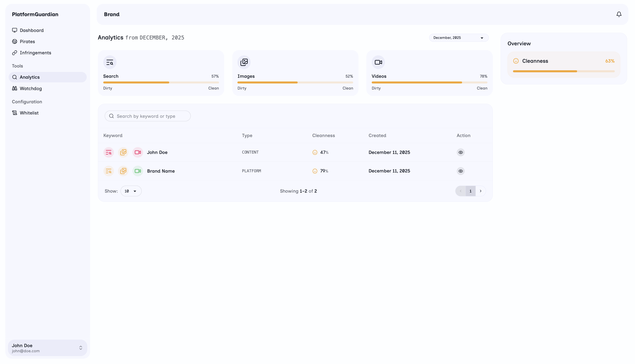Open the Whitelist configuration
The width and height of the screenshot is (635, 364).
click(29, 113)
